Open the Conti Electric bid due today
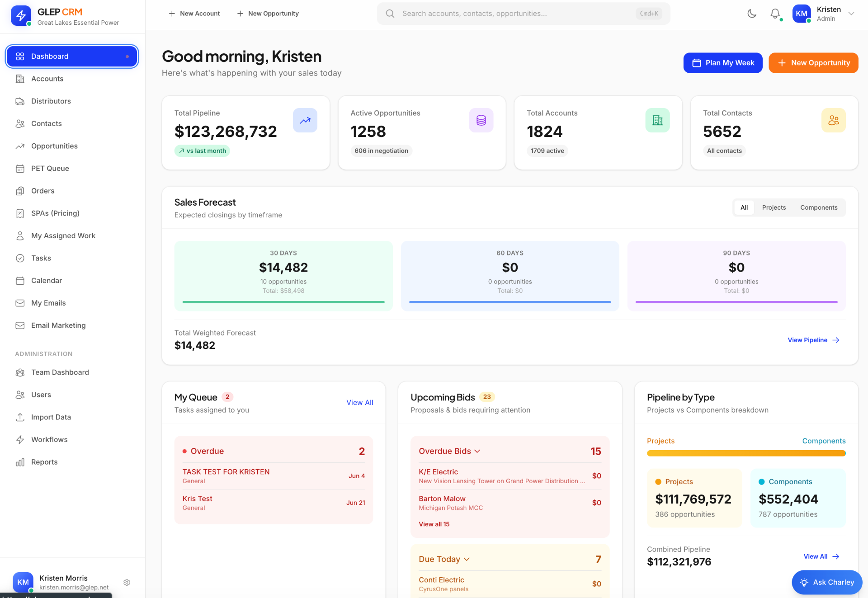 (x=510, y=584)
